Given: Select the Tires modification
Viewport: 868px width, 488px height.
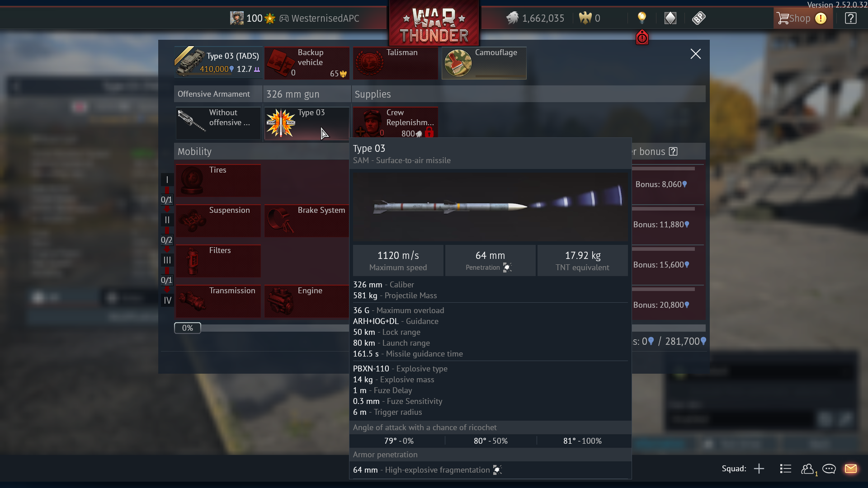Looking at the screenshot, I should coord(218,180).
